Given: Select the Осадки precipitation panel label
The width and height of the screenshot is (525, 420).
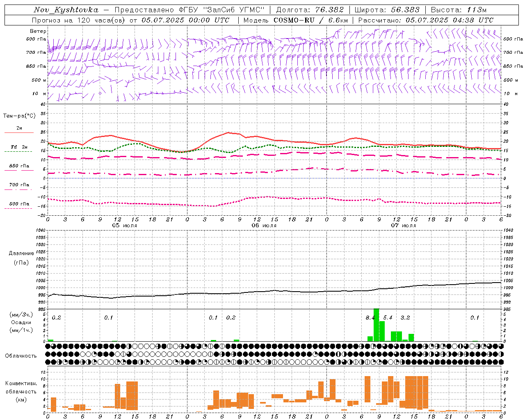Looking at the screenshot, I should (21, 322).
